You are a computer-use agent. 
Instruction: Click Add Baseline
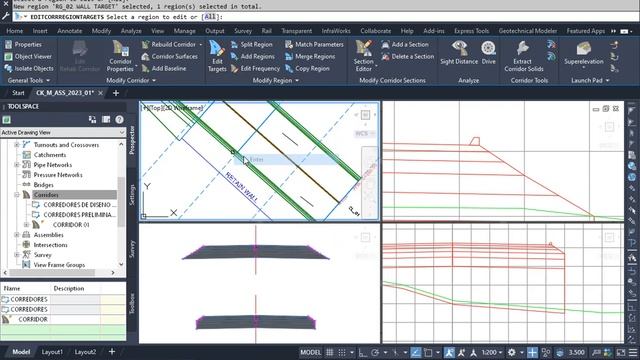point(164,69)
